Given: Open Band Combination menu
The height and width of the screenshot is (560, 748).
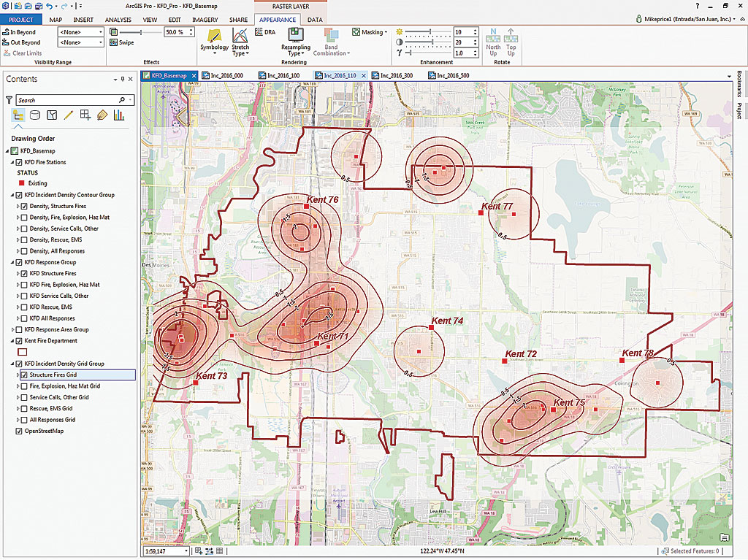Looking at the screenshot, I should tap(331, 42).
